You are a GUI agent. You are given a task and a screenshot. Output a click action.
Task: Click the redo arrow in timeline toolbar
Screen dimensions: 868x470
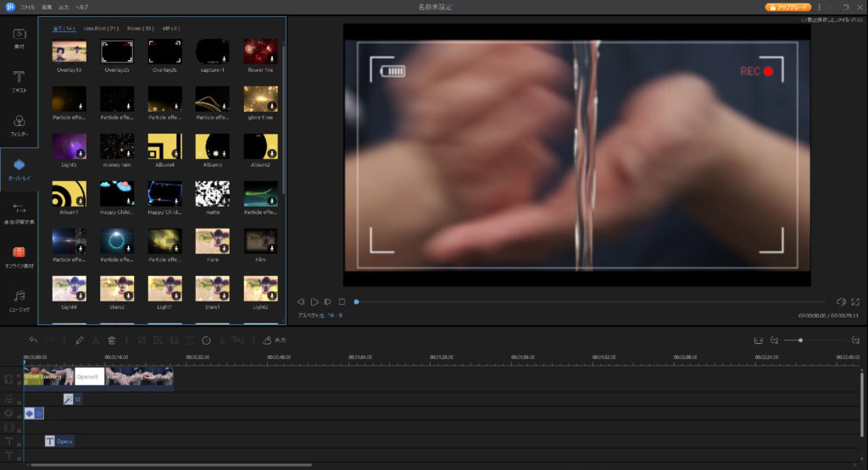pos(50,340)
